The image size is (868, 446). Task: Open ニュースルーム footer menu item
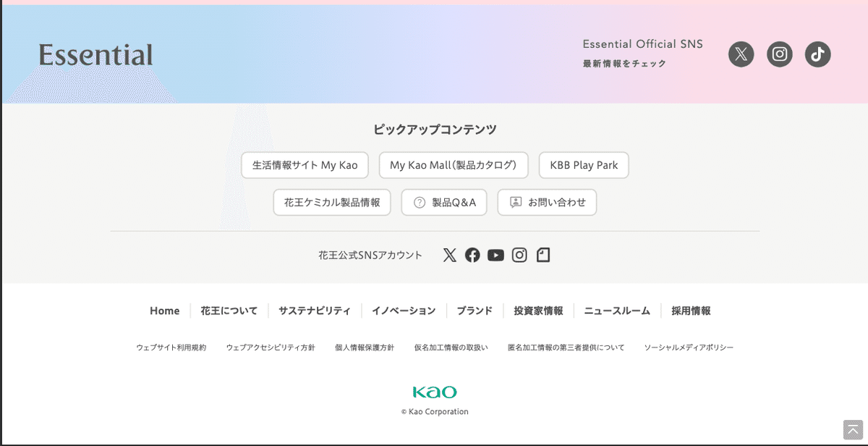617,311
